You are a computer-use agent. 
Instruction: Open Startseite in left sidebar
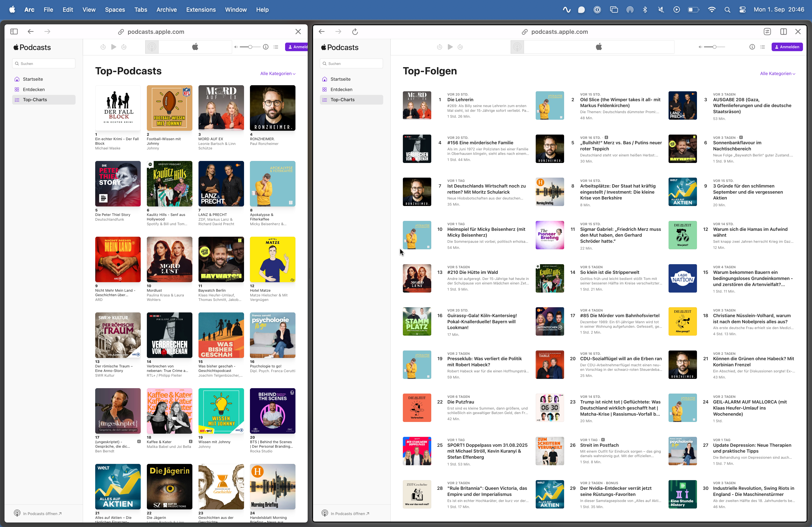44,79
